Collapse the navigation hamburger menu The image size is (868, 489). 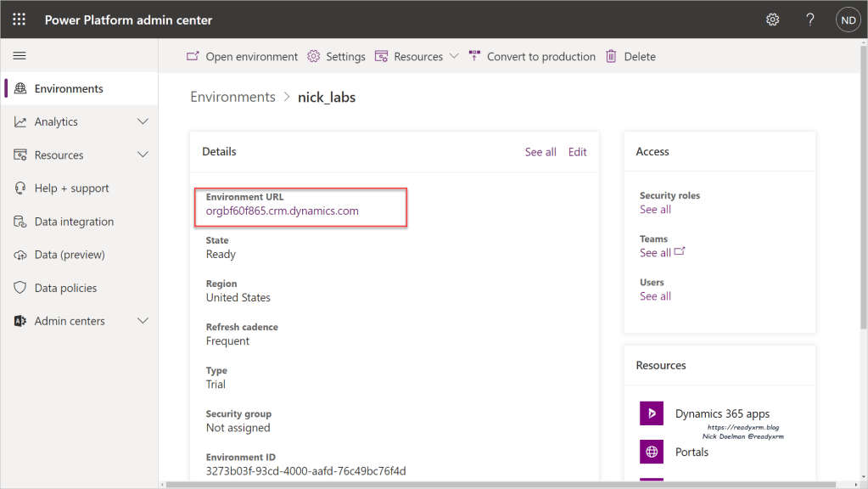point(20,56)
